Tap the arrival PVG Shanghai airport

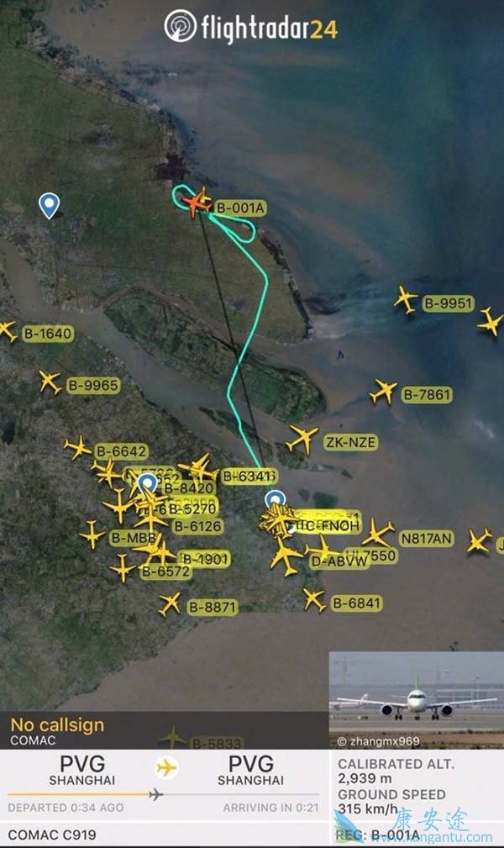click(251, 770)
